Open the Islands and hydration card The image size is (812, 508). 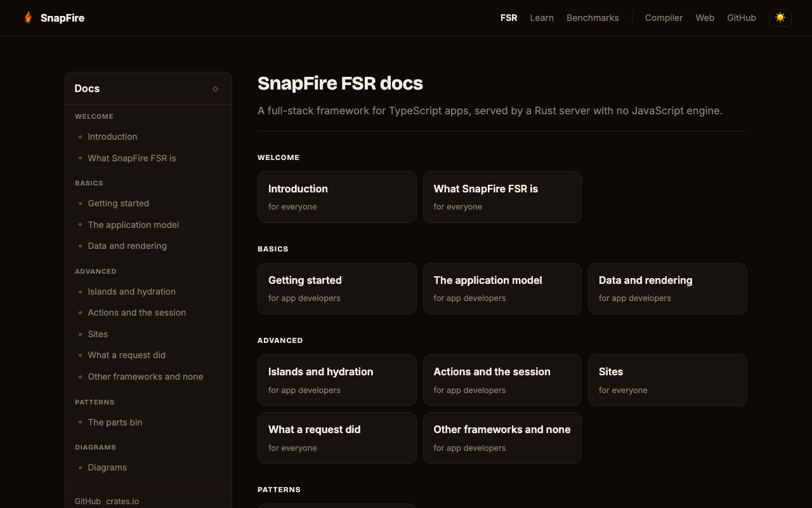[x=337, y=380]
